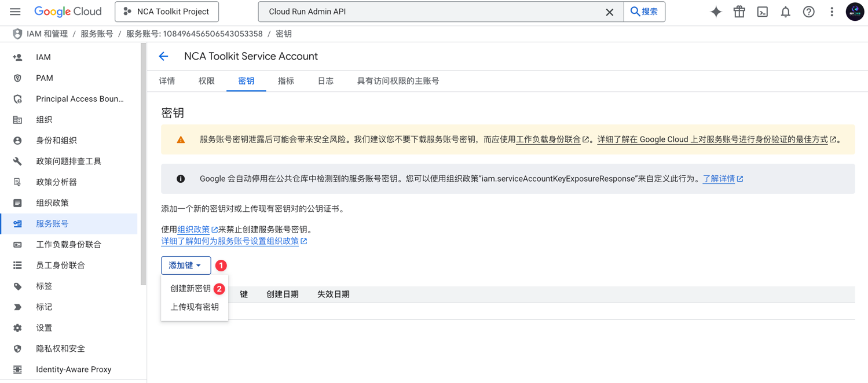
Task: Click breadcrumb link 服务账号
Action: 97,34
